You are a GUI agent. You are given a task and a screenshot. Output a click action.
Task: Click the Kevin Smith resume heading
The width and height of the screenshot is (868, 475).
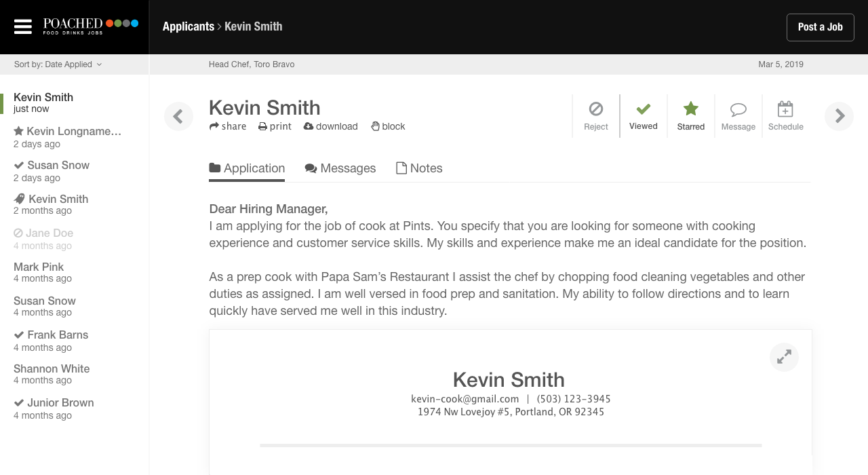(x=509, y=379)
